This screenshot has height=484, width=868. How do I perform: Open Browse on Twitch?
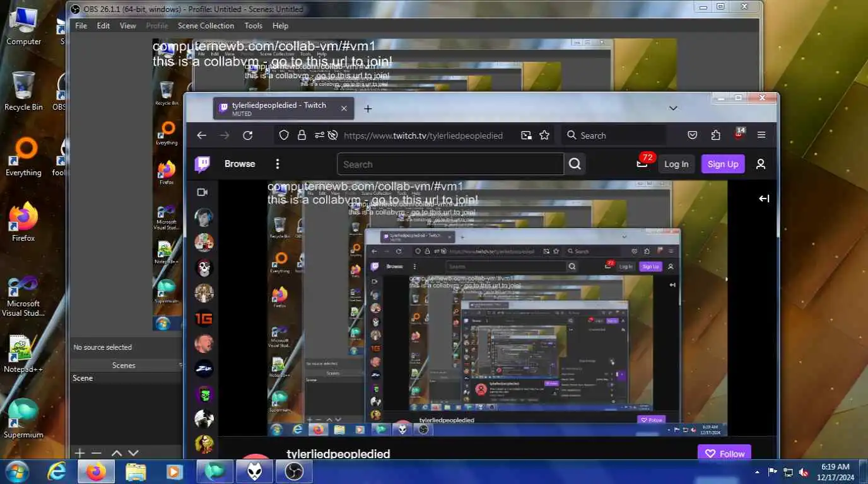(240, 164)
